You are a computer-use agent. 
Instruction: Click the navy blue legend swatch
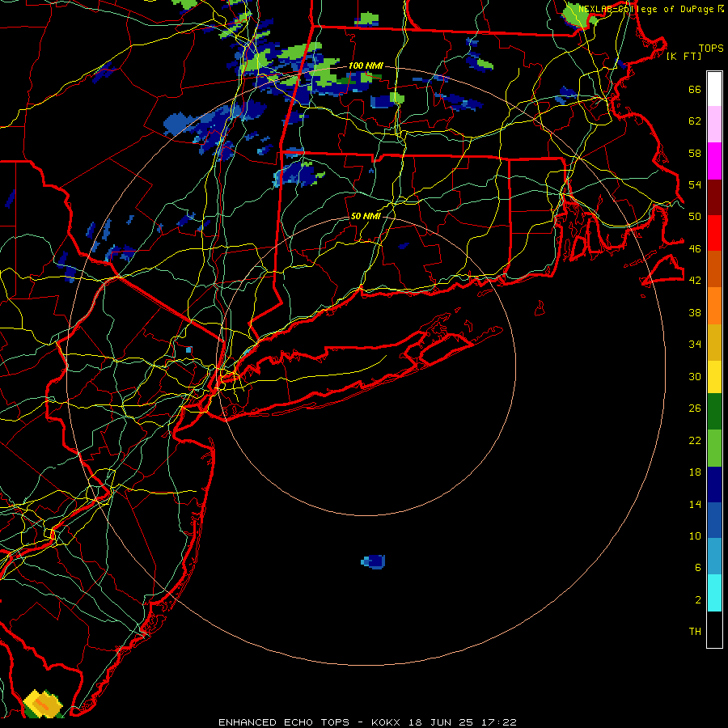[714, 485]
